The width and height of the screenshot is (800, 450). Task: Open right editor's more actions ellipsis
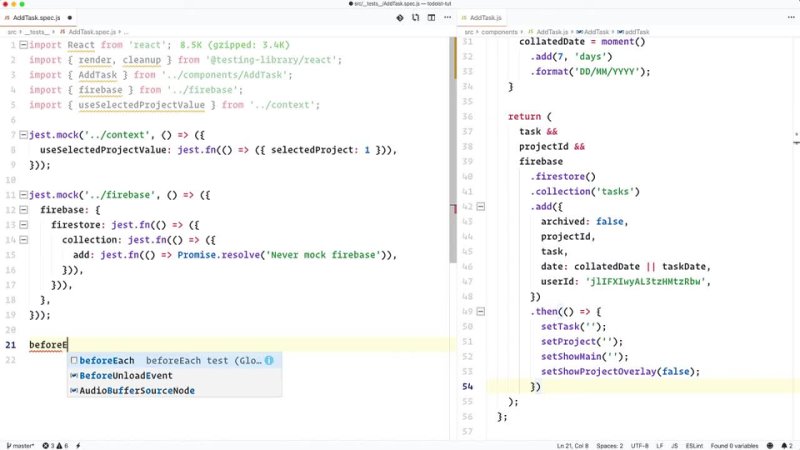pos(791,18)
